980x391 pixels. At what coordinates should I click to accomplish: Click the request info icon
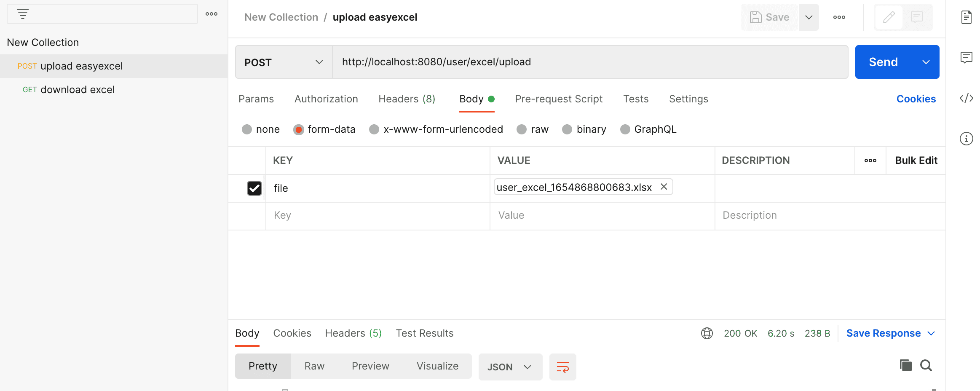pyautogui.click(x=967, y=139)
